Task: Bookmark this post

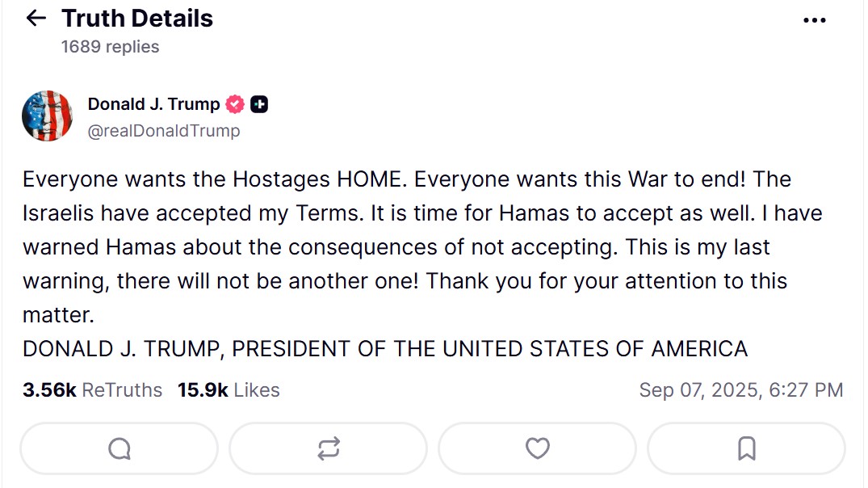Action: [746, 448]
